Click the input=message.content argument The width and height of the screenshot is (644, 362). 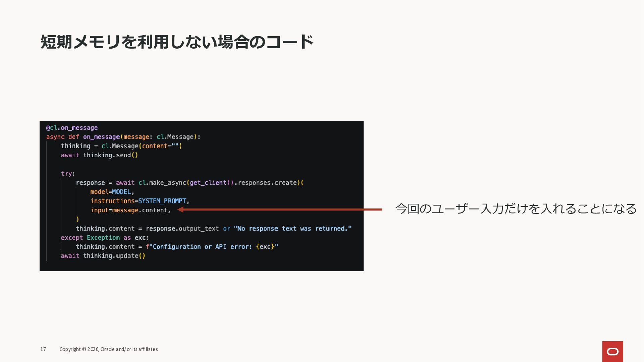point(130,210)
